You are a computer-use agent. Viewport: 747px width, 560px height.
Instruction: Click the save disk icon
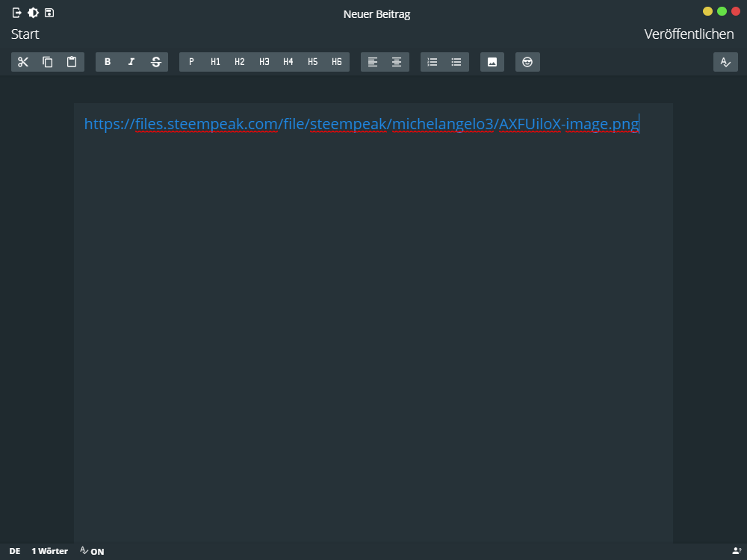(49, 13)
